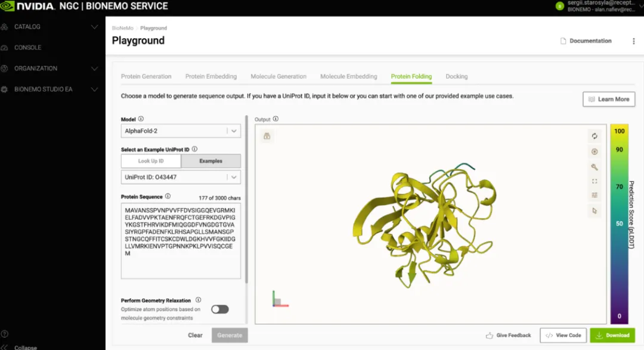Click the help question mark icon
The height and width of the screenshot is (350, 644).
click(x=5, y=334)
